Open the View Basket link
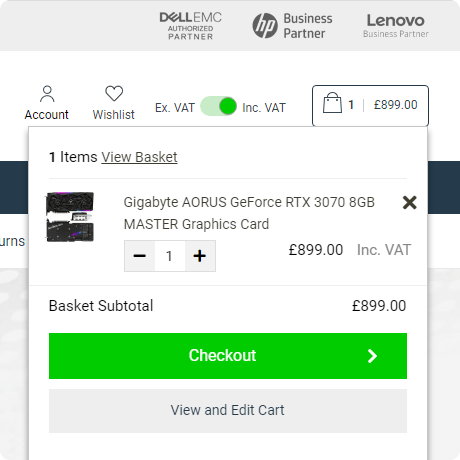Viewport: 460px width, 460px height. point(139,157)
